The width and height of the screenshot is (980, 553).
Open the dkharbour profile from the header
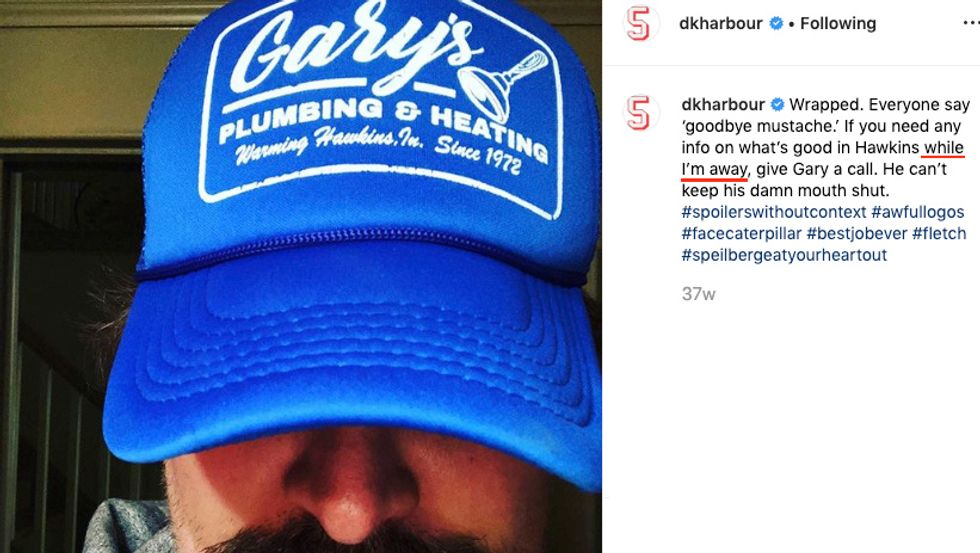tap(721, 24)
